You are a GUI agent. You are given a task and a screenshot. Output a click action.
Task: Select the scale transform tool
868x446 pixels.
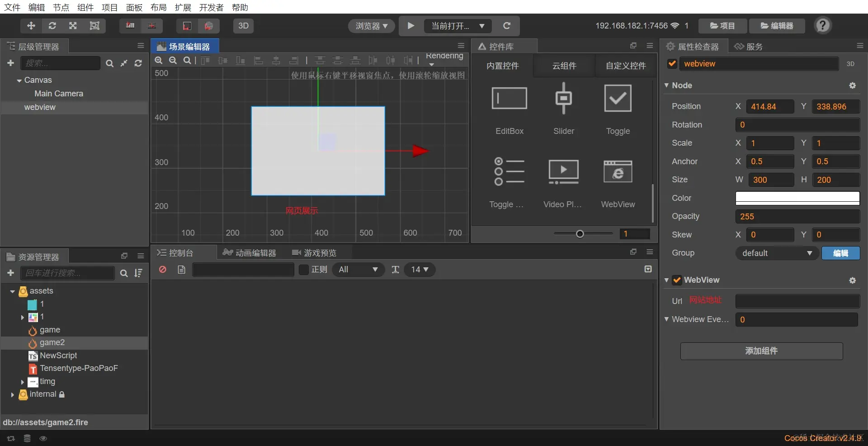coord(73,26)
